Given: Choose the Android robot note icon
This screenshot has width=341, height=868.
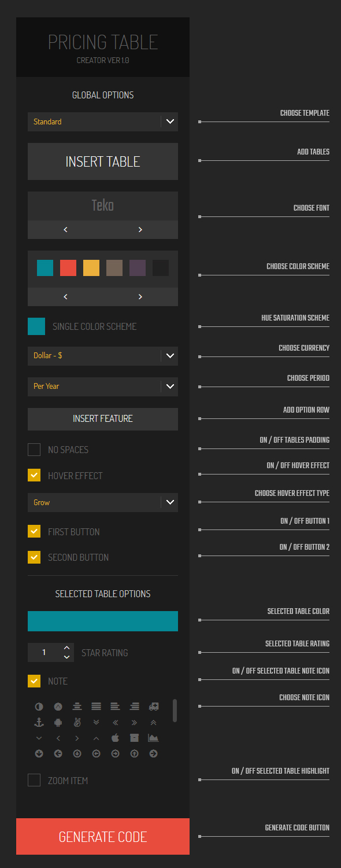Looking at the screenshot, I should [58, 722].
